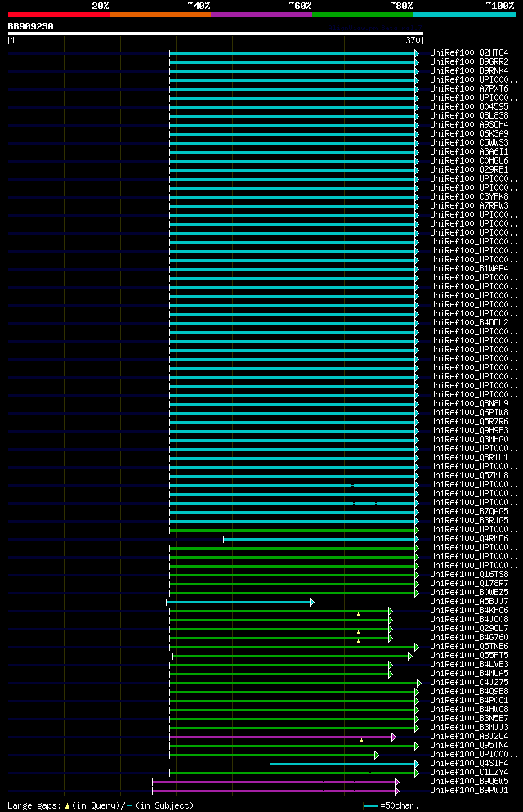Viewport: 523px width, 812px height.
Task: Select the UniRef100_Q178R7 label
Action: tap(469, 584)
